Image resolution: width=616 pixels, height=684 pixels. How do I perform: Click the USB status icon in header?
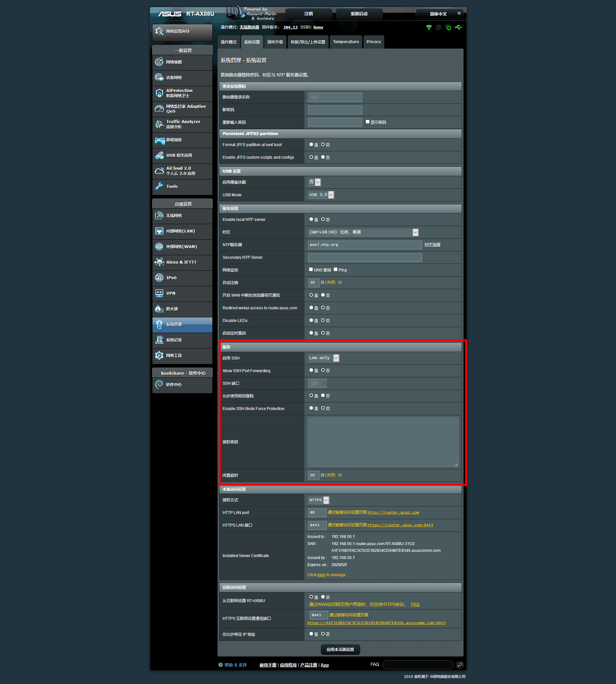pos(458,28)
